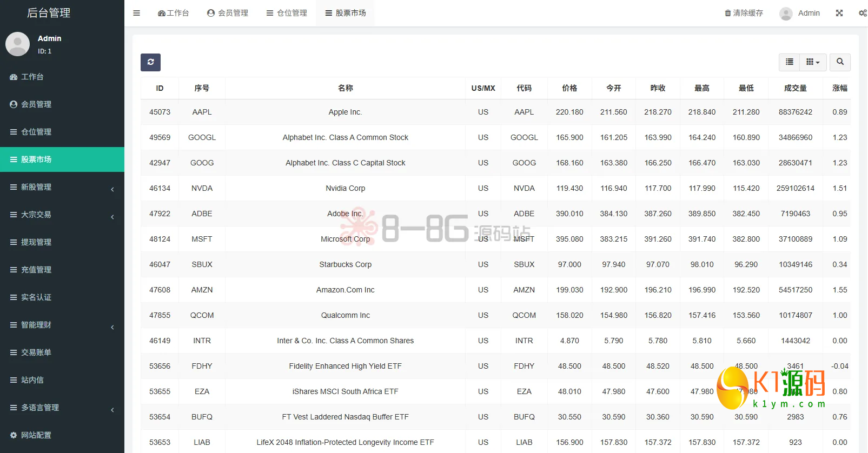Click the fullscreen expand icon
The image size is (868, 453).
coord(839,13)
